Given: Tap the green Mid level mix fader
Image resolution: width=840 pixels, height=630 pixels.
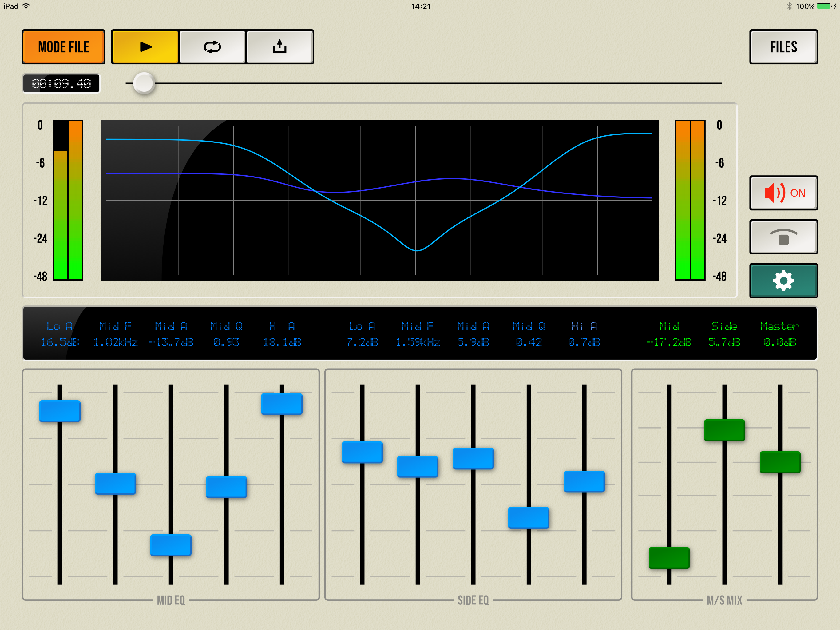Looking at the screenshot, I should click(x=669, y=557).
